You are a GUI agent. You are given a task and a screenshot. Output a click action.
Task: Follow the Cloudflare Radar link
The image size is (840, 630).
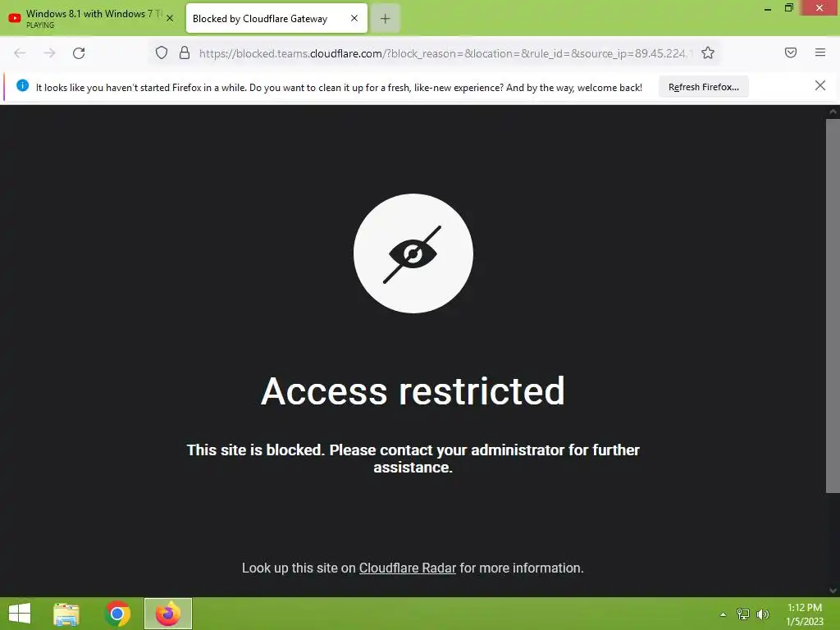407,568
